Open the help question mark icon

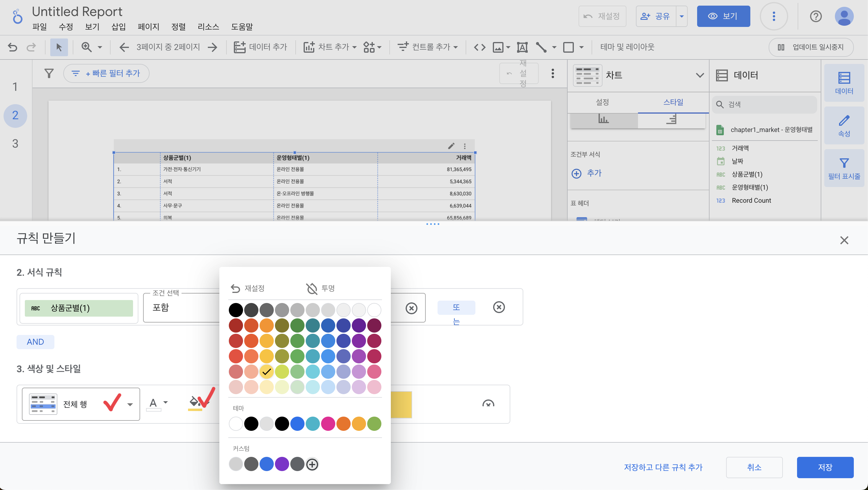click(x=815, y=16)
